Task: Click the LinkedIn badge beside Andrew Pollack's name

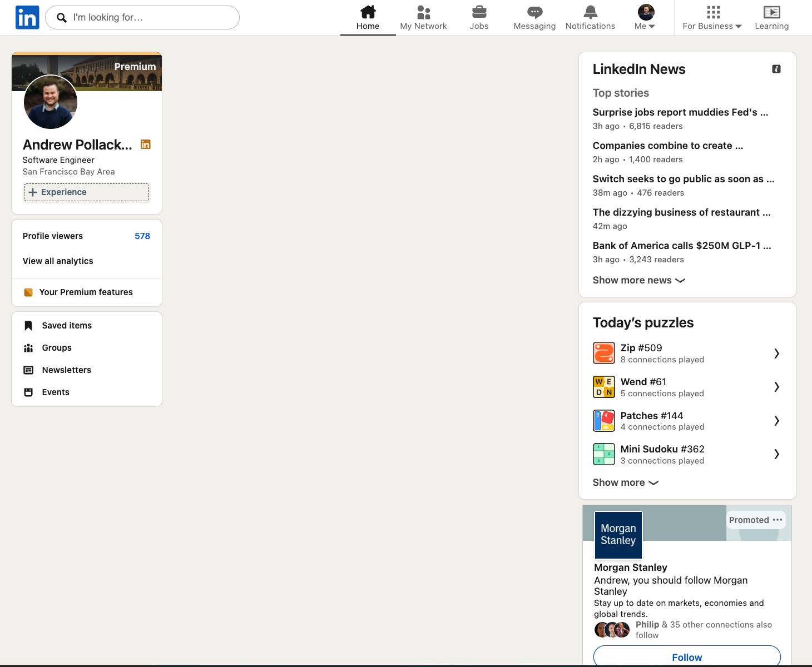Action: (x=146, y=145)
